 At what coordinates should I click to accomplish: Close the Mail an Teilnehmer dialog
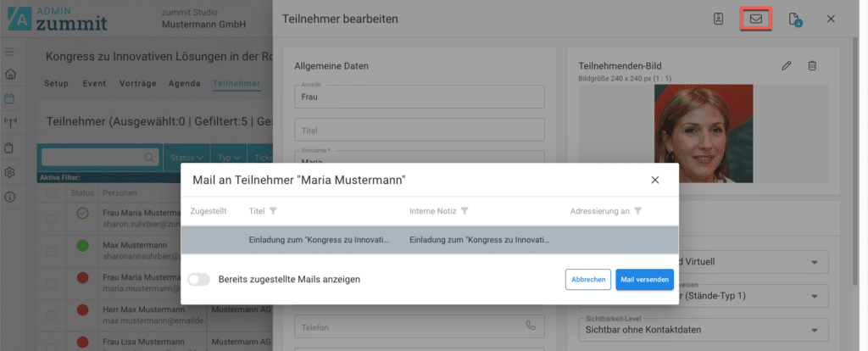point(654,180)
